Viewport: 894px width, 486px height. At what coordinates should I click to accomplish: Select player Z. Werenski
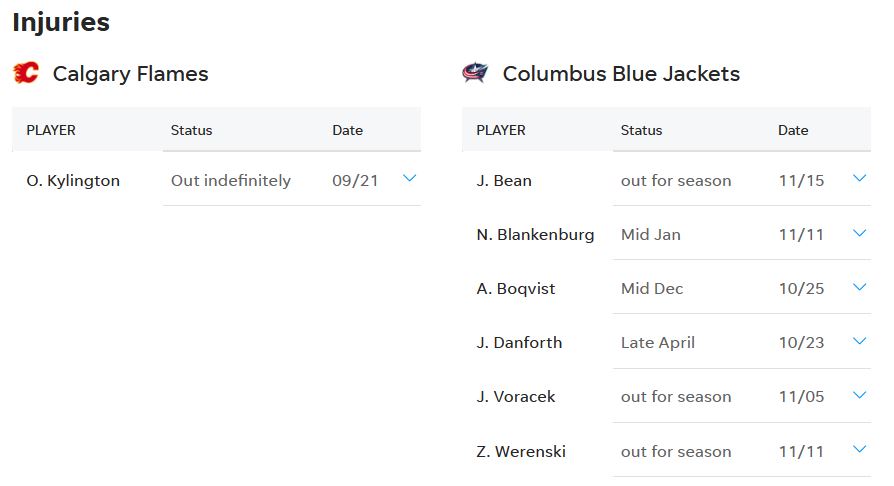point(521,452)
